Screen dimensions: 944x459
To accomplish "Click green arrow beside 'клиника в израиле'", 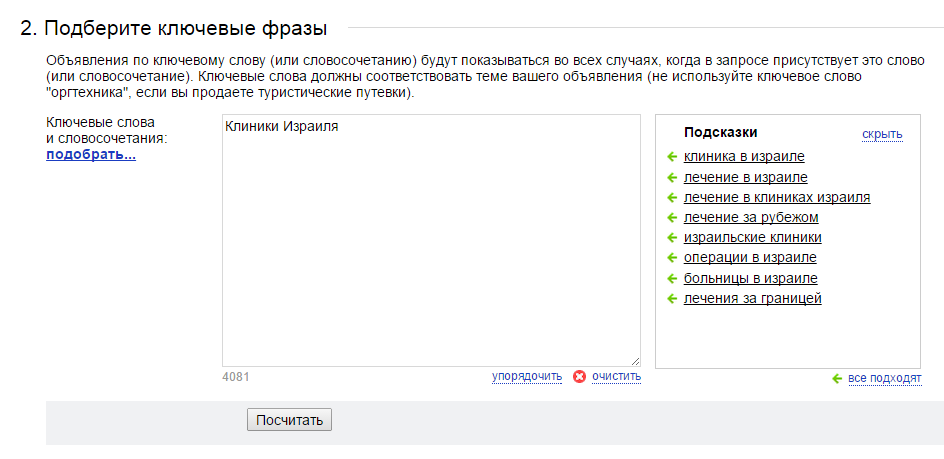I will tap(672, 157).
